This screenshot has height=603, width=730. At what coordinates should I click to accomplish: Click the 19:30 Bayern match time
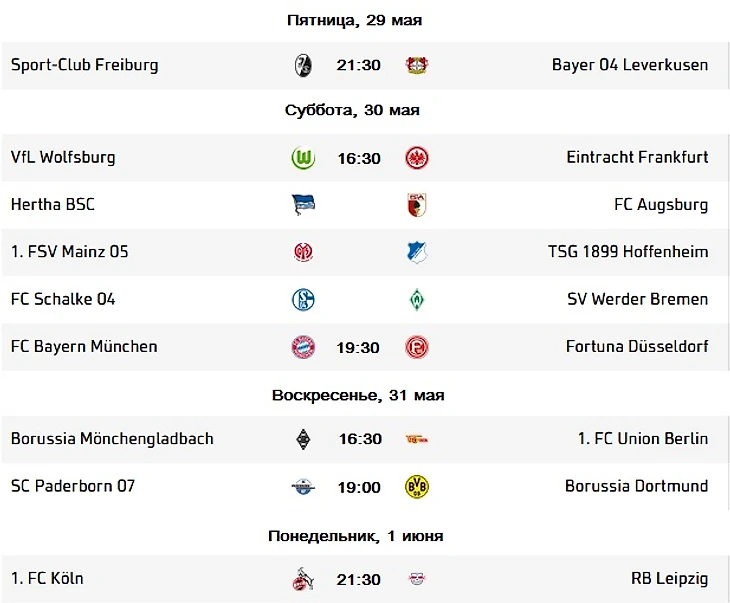pos(358,347)
